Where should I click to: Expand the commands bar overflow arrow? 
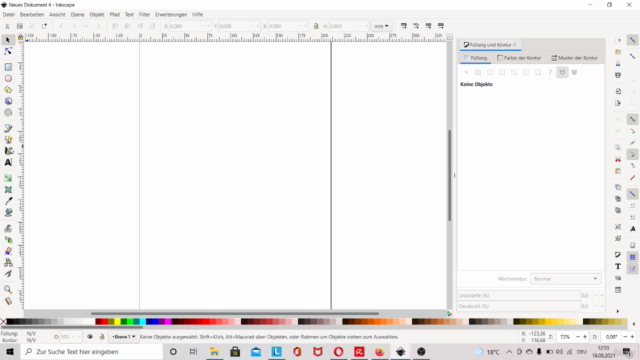tap(618, 311)
